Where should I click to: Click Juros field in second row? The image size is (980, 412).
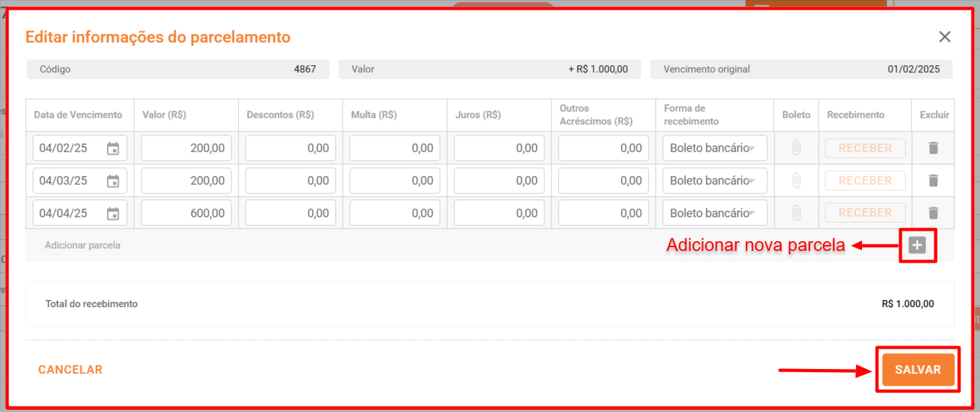[x=499, y=181]
